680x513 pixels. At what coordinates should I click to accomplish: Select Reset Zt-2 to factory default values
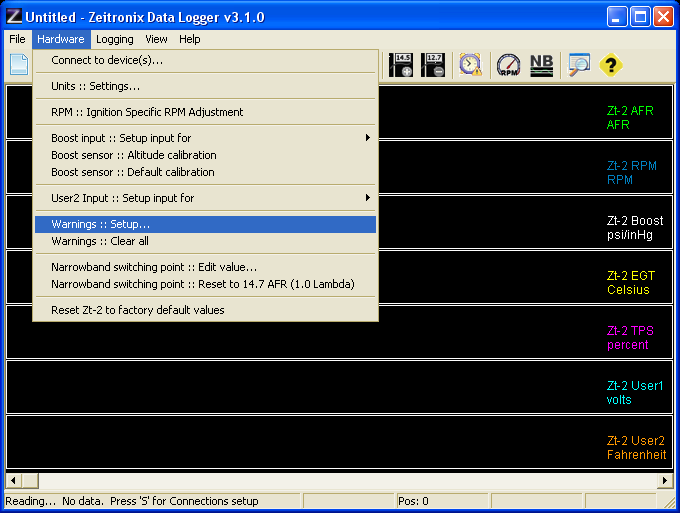[x=138, y=310]
